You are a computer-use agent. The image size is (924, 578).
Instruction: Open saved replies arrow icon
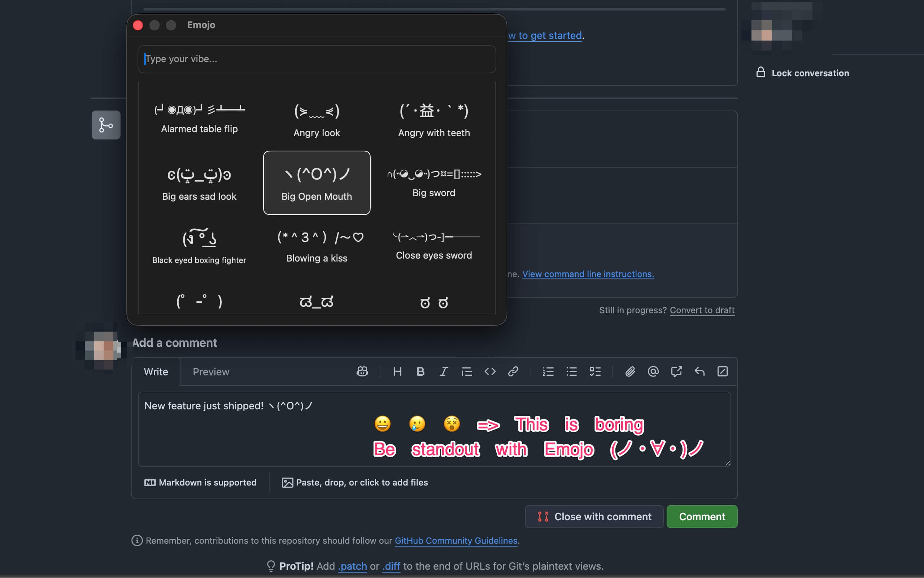point(699,372)
